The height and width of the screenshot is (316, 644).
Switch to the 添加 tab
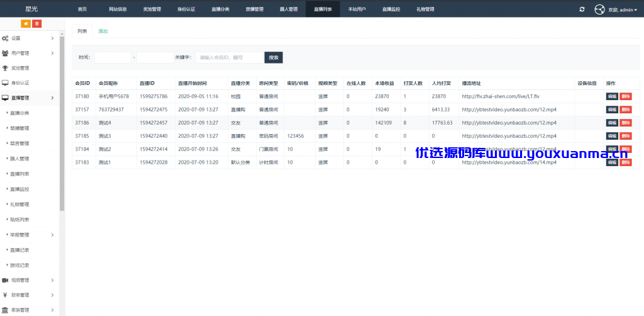pyautogui.click(x=103, y=31)
